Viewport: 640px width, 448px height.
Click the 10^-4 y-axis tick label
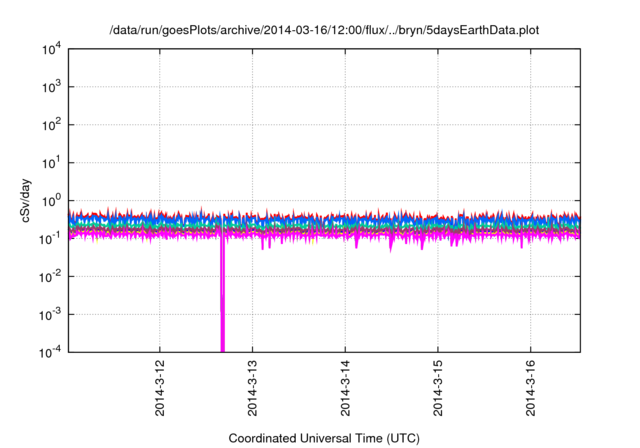(51, 353)
